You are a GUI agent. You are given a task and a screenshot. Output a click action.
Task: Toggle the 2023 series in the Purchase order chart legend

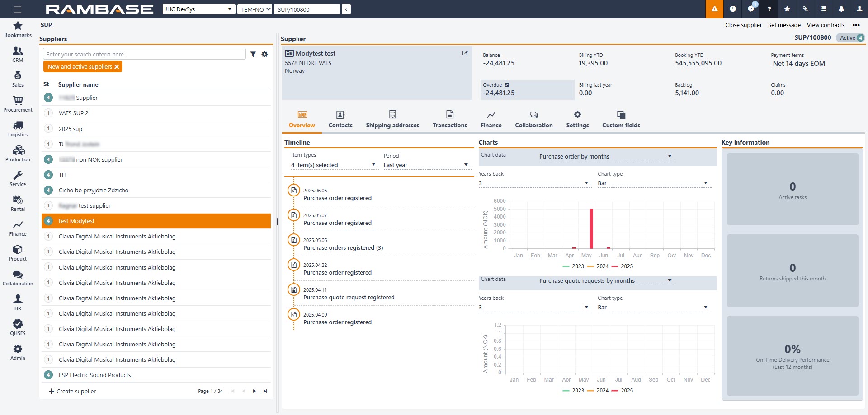pos(574,266)
